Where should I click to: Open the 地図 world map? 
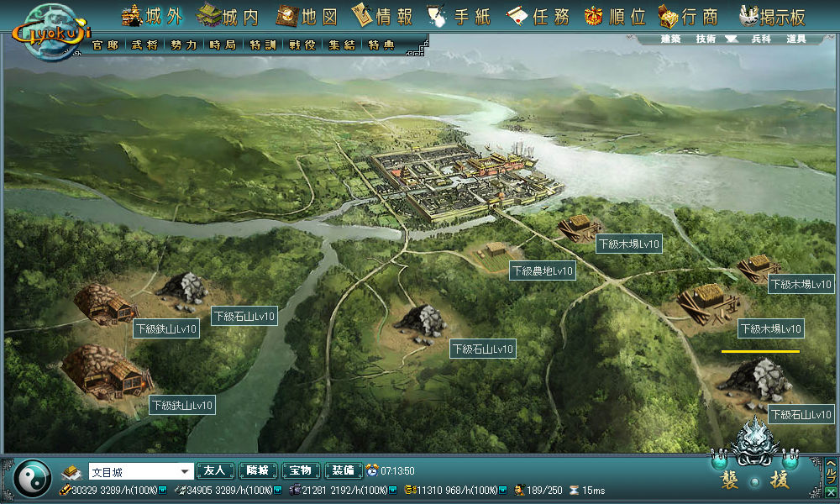click(x=307, y=17)
